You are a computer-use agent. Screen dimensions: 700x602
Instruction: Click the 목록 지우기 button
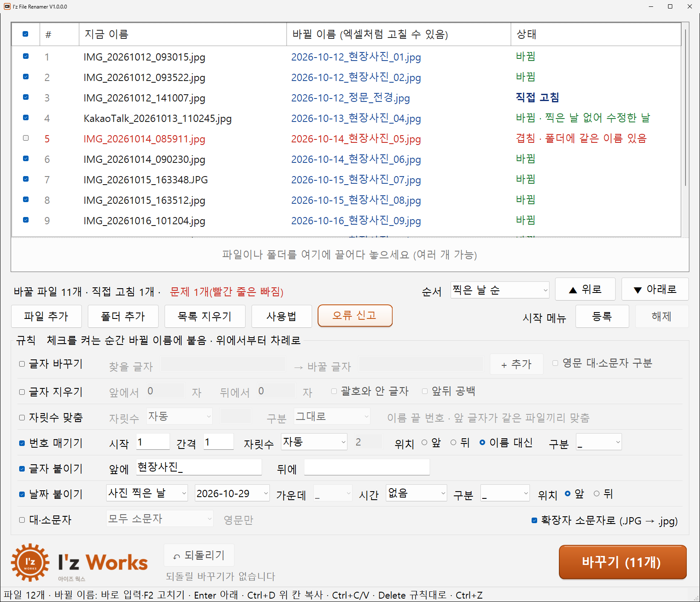[x=205, y=316]
